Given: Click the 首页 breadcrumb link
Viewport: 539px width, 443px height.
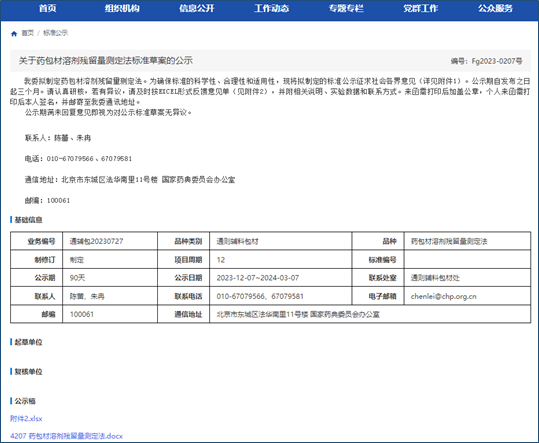Looking at the screenshot, I should tap(28, 33).
